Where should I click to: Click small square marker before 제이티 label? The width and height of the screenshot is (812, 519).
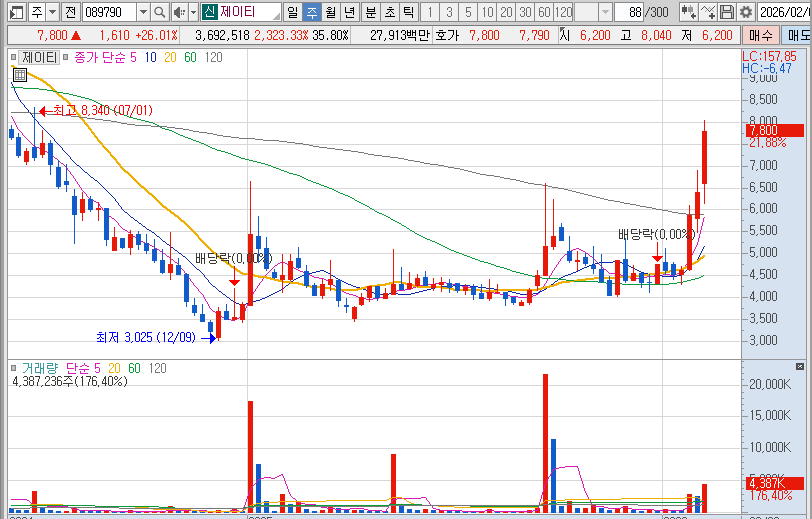[13, 57]
